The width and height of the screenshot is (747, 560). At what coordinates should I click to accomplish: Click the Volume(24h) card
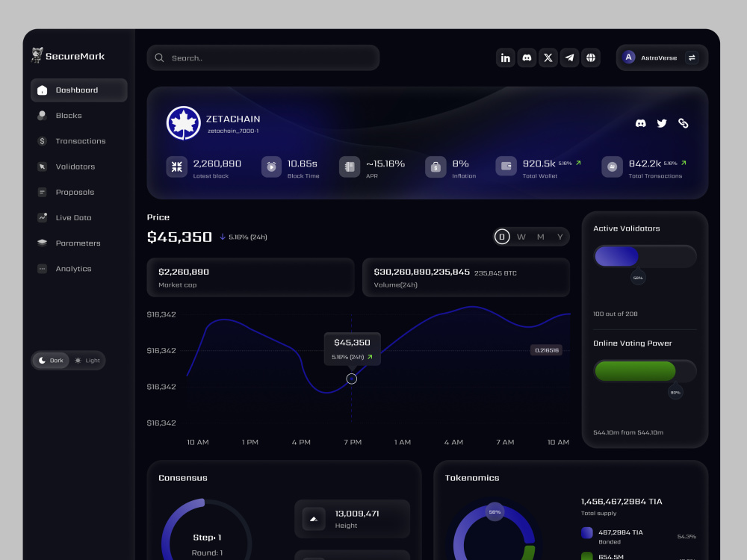pyautogui.click(x=466, y=278)
